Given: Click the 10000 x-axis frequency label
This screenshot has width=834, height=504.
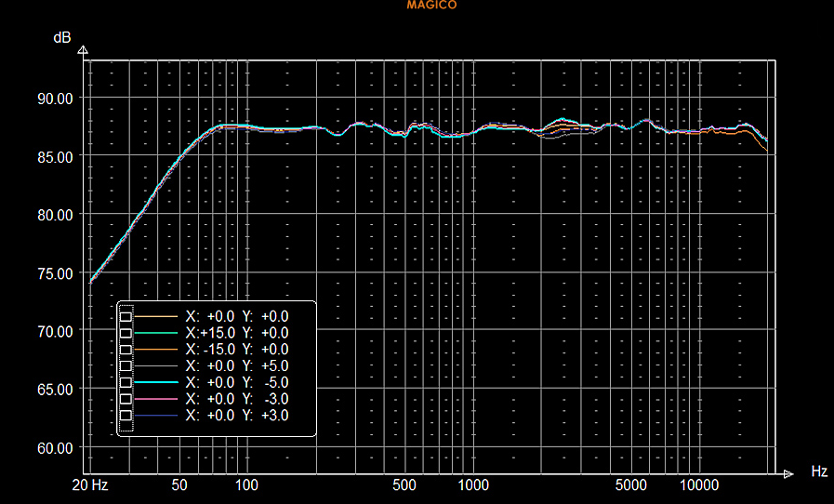Looking at the screenshot, I should click(699, 485).
